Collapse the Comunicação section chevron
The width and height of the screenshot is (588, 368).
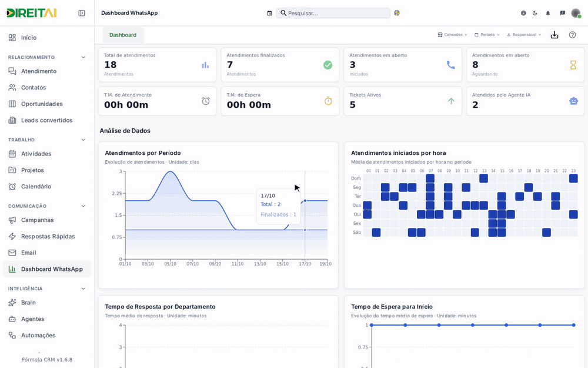tap(83, 205)
